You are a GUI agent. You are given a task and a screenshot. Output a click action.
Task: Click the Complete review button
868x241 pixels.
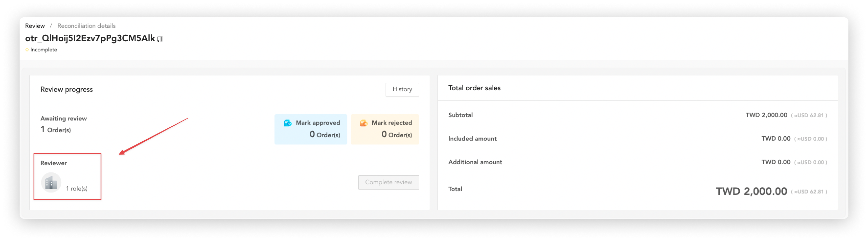388,182
